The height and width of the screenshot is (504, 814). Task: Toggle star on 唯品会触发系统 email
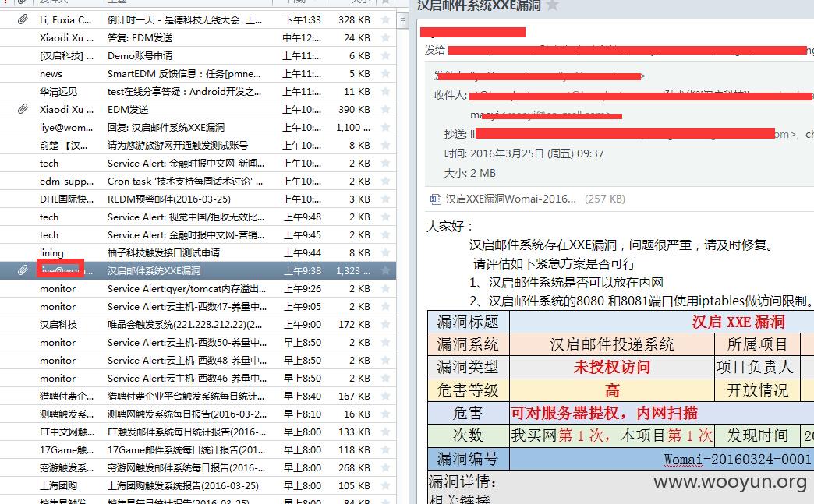[x=385, y=325]
